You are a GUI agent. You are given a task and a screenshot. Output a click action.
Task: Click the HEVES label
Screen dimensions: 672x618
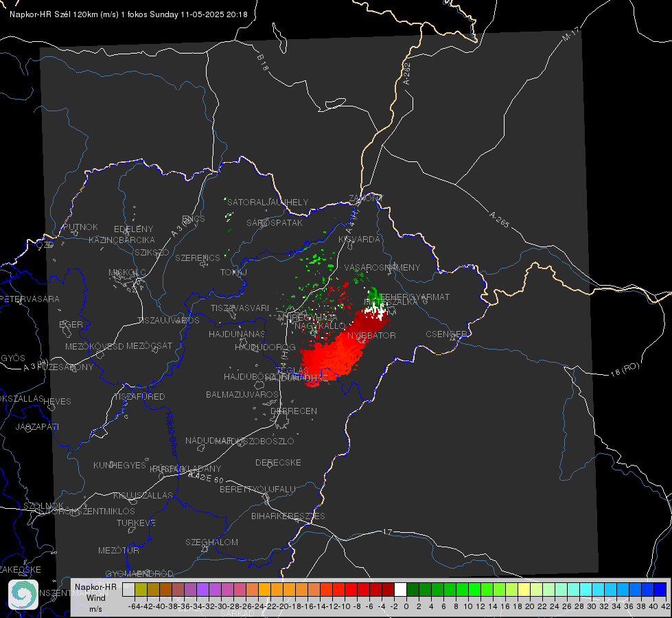coord(58,402)
